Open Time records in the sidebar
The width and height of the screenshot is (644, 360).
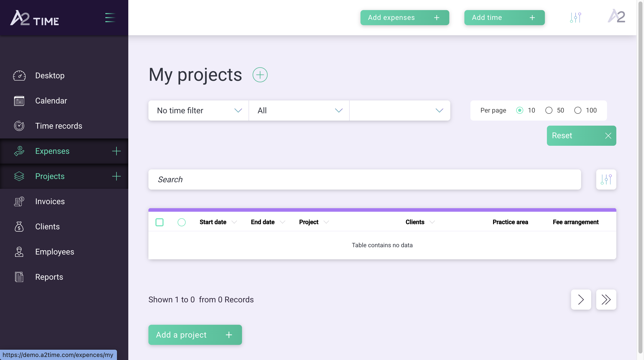64,126
